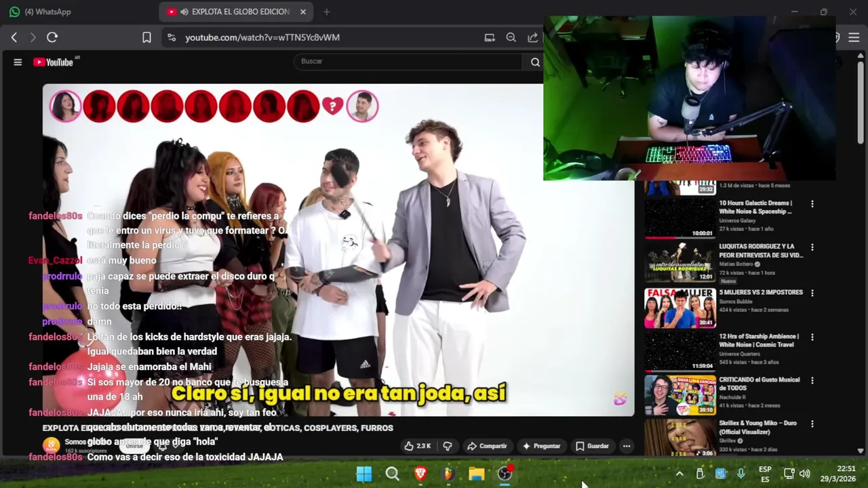Click the Nachoide R channel name
The height and width of the screenshot is (488, 868).
(x=734, y=397)
